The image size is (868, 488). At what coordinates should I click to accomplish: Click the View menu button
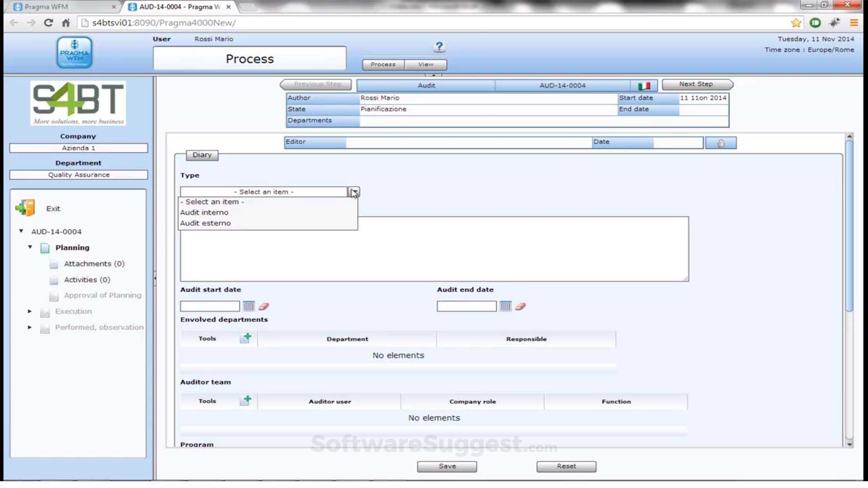click(425, 65)
